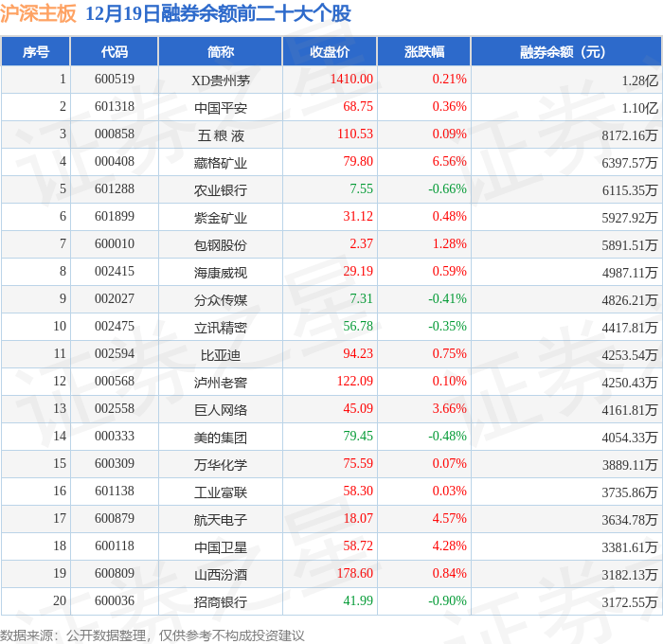Click the 收盘价 column header

[330, 51]
